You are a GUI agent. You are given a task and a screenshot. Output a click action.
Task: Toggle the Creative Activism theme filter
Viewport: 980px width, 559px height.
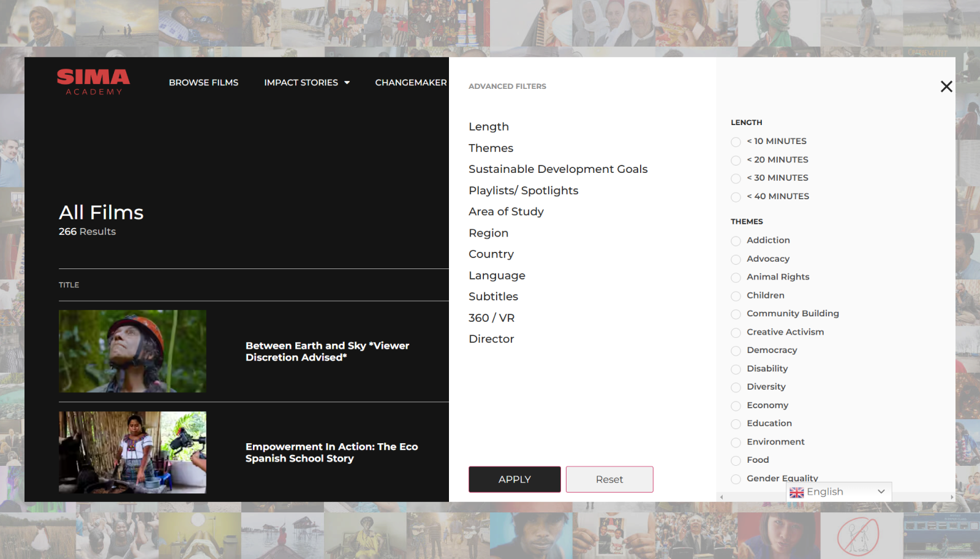736,333
